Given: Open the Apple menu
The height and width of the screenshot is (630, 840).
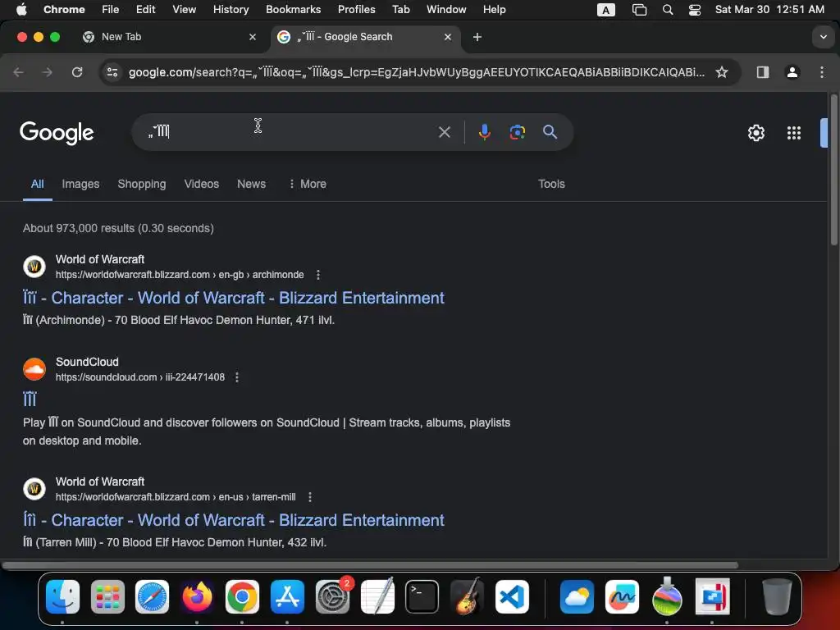Looking at the screenshot, I should coord(21,9).
